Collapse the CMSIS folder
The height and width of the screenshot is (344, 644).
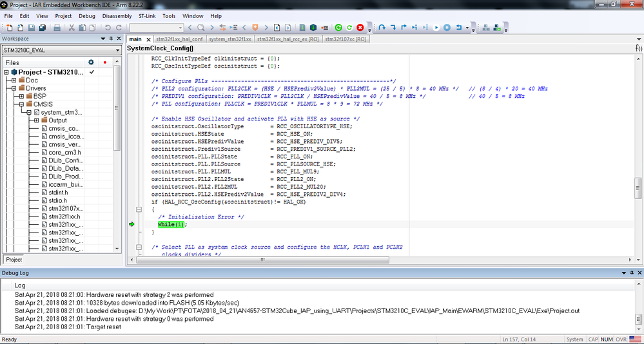click(x=21, y=104)
